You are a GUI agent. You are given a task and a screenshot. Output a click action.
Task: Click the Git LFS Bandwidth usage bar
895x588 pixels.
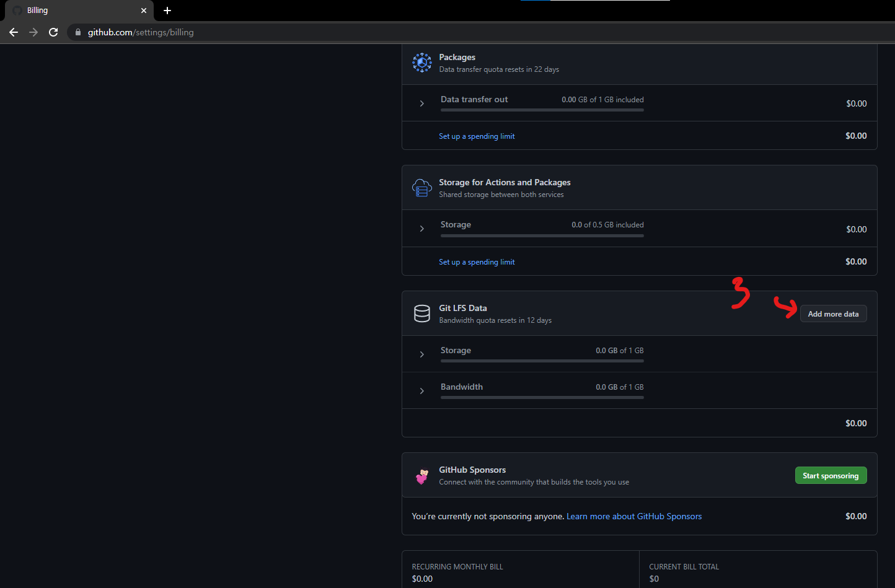point(542,397)
